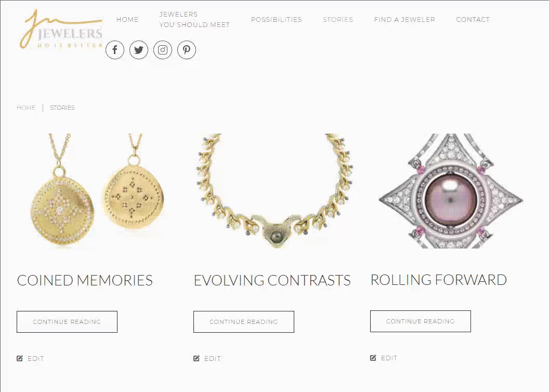Click the Home breadcrumb link

[x=27, y=108]
